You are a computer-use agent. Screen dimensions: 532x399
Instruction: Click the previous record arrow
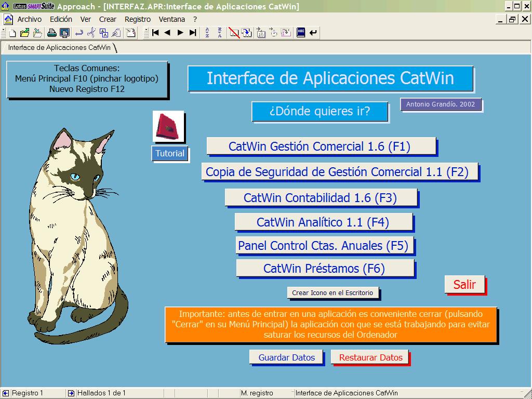[x=167, y=33]
